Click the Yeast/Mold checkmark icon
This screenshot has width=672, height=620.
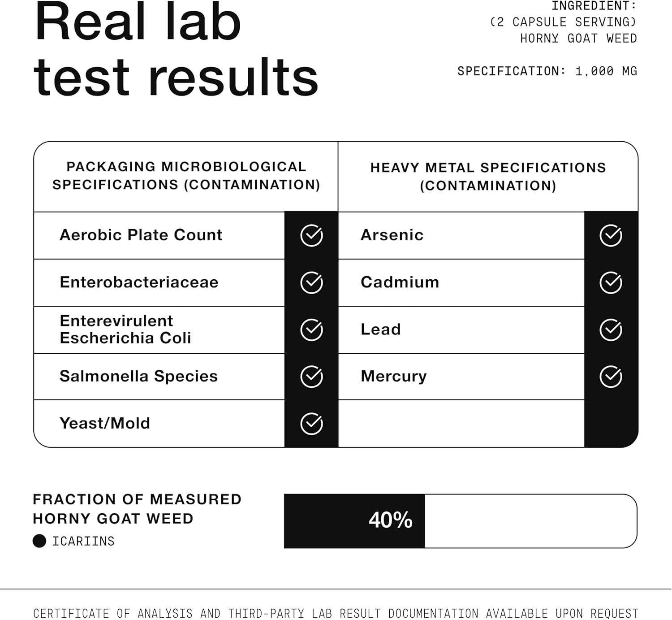pos(311,424)
